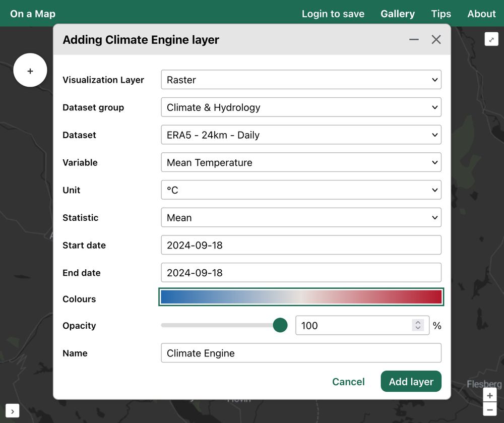Click the Opacity slider handle

pyautogui.click(x=280, y=325)
